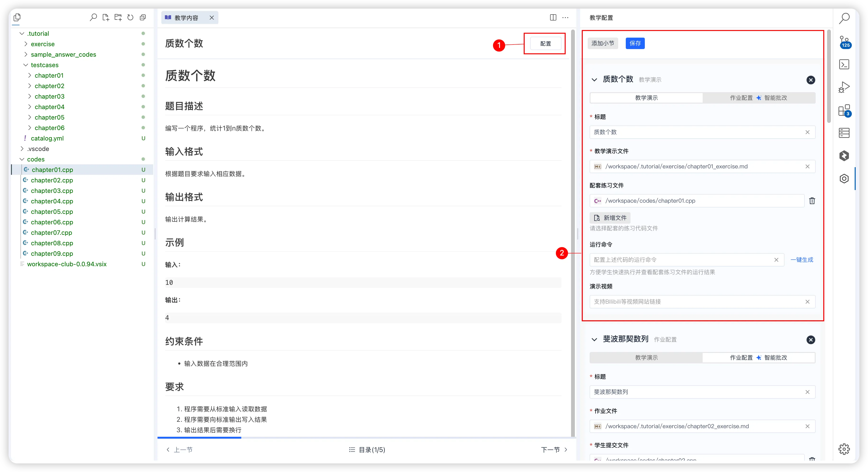Collapse the 质数个数 section chevron
868x472 pixels.
pyautogui.click(x=594, y=80)
